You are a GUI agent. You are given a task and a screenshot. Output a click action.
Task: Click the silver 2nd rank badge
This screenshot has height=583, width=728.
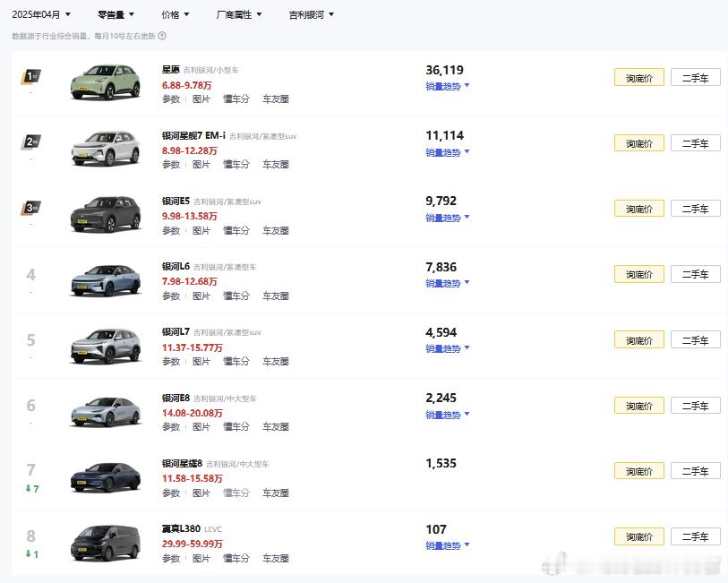[30, 142]
